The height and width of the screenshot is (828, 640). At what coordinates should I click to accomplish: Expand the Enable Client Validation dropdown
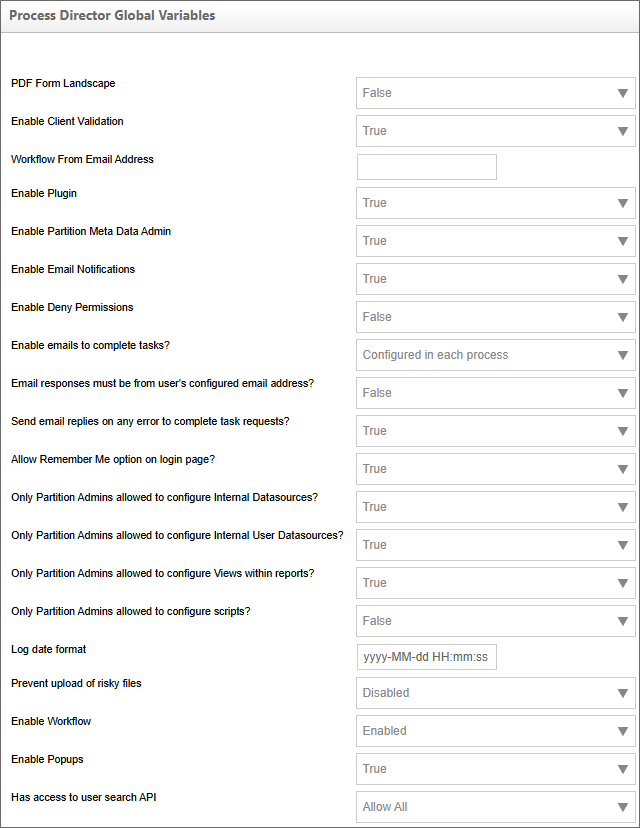point(496,131)
